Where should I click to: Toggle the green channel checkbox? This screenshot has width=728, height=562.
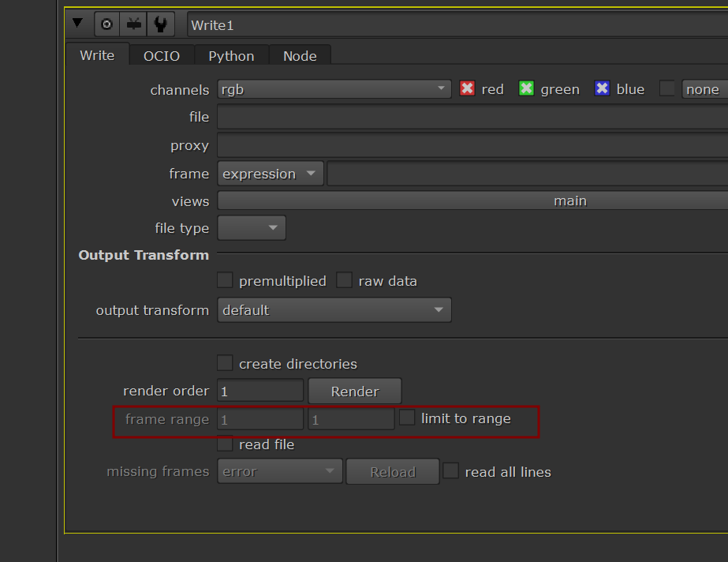click(526, 88)
